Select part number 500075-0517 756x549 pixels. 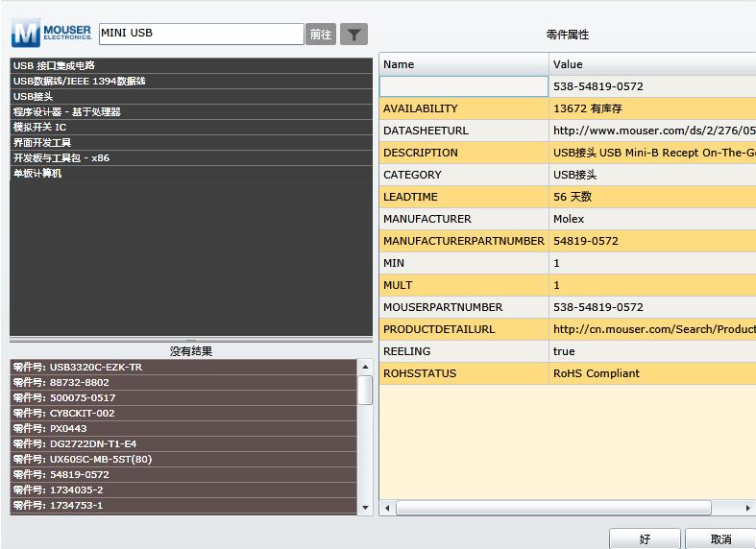183,398
